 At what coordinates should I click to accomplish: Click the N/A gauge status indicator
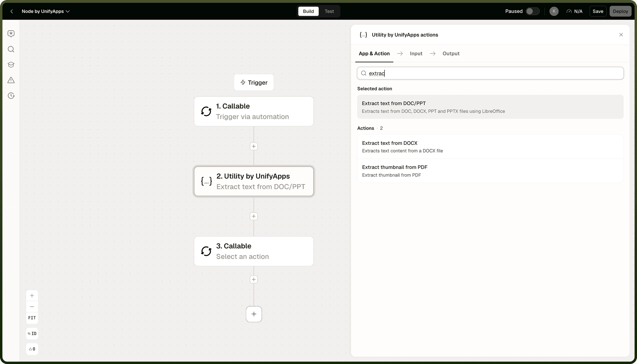coord(574,11)
